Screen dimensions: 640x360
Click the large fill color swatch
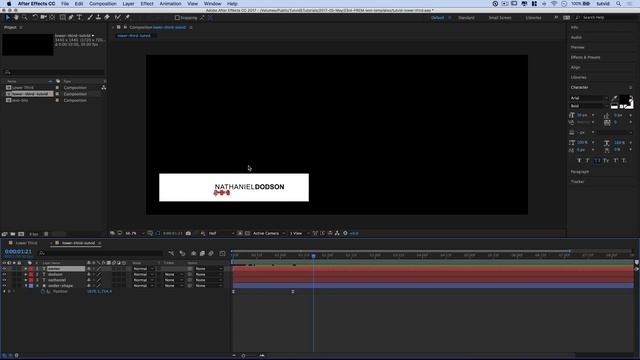click(624, 100)
